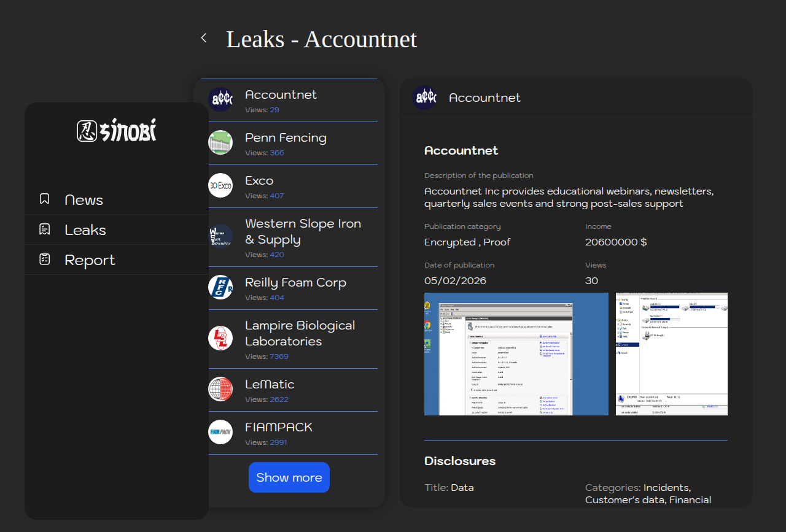Viewport: 786px width, 532px height.
Task: Click the Accountnet logo in detail header
Action: pyautogui.click(x=424, y=98)
